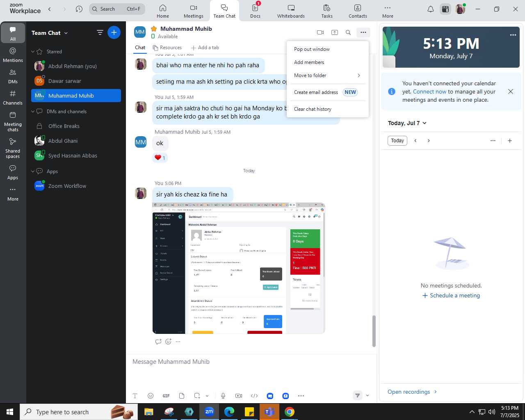Collapse the Apps section

33,171
